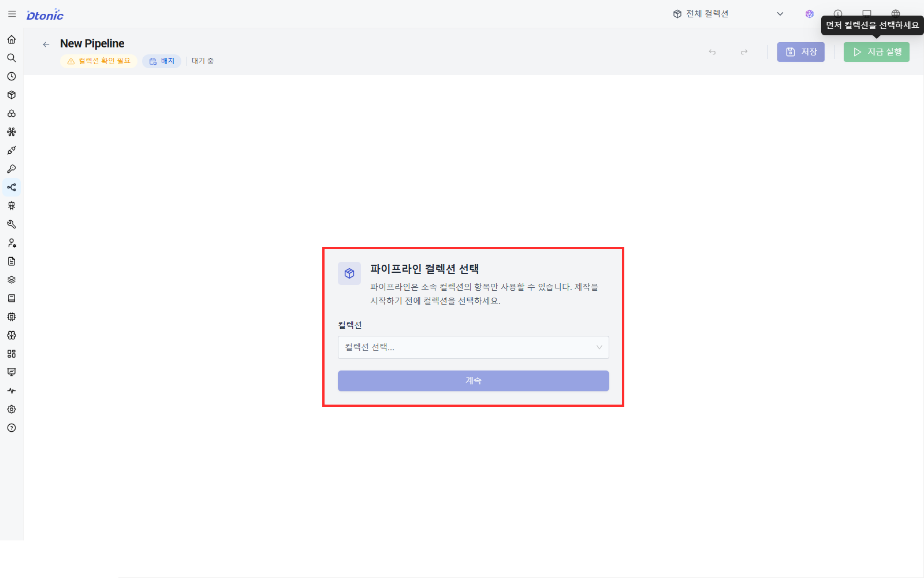The height and width of the screenshot is (578, 924).
Task: Click the 지금 실행 run button
Action: pyautogui.click(x=877, y=52)
